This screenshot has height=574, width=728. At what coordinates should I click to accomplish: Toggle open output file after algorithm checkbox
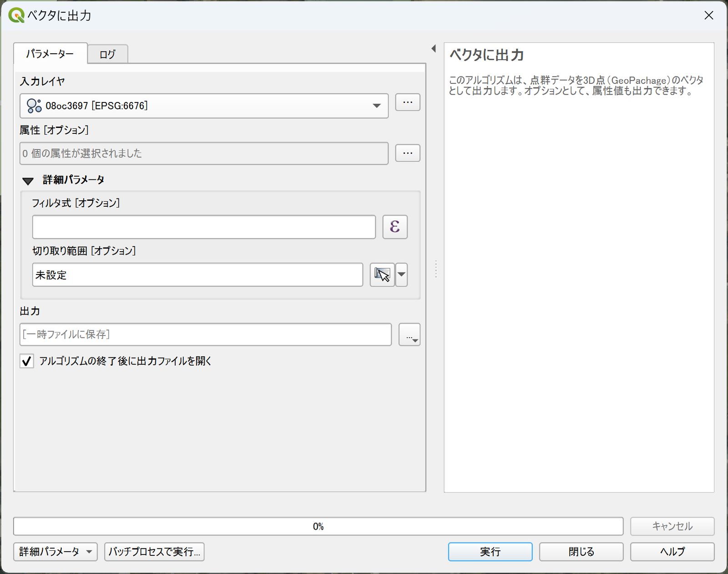[27, 361]
